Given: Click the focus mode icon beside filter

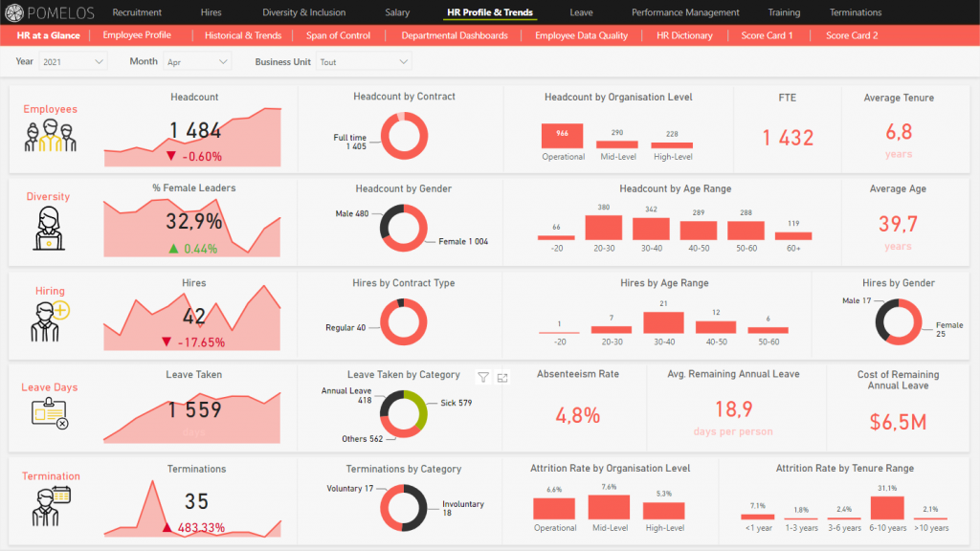Looking at the screenshot, I should [503, 378].
